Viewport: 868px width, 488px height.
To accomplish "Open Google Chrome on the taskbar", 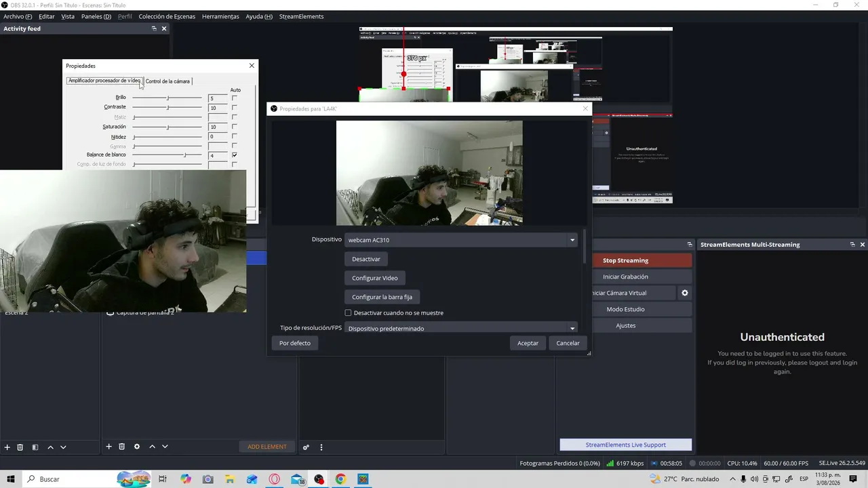I will tap(340, 479).
